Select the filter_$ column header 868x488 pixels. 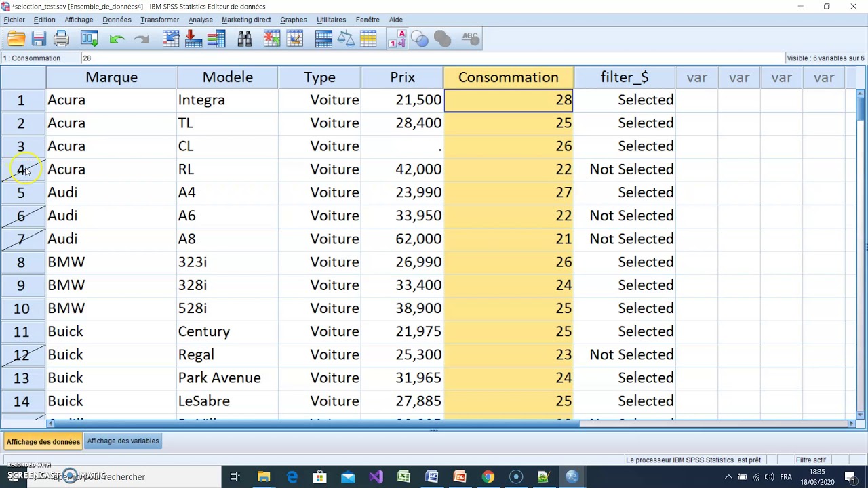625,77
